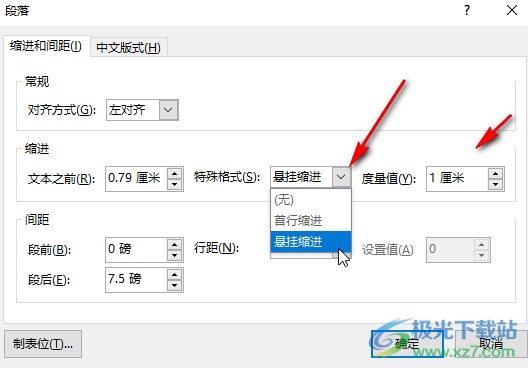Choose (无) from special format list
This screenshot has width=528, height=368.
(x=311, y=200)
